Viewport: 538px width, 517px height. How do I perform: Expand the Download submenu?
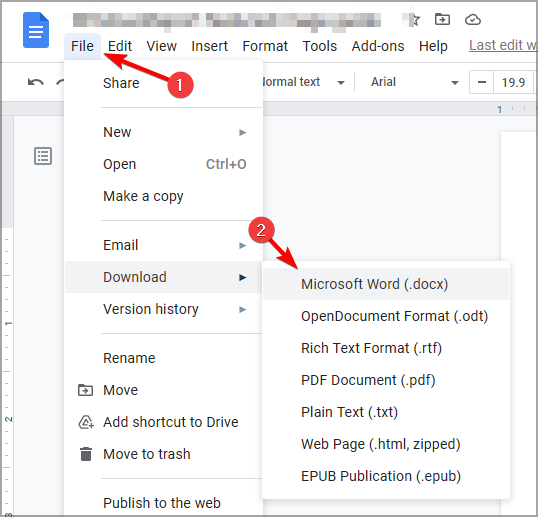[163, 277]
